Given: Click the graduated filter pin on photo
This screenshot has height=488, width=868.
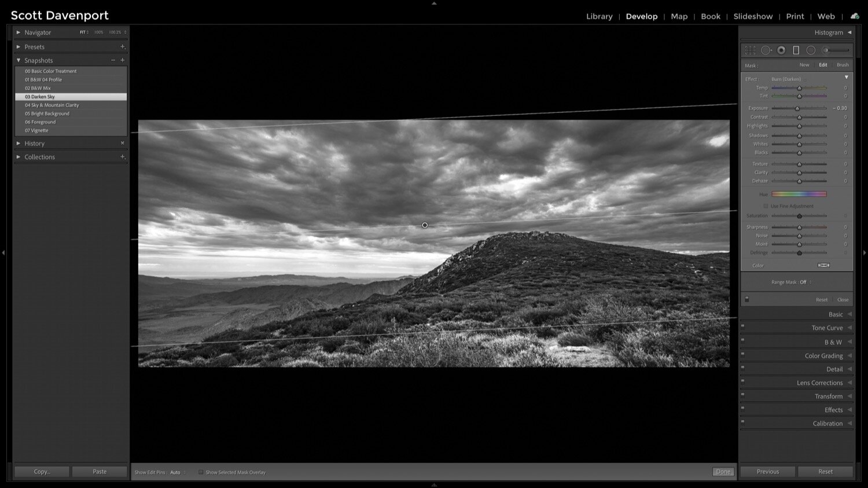Looking at the screenshot, I should (x=425, y=225).
